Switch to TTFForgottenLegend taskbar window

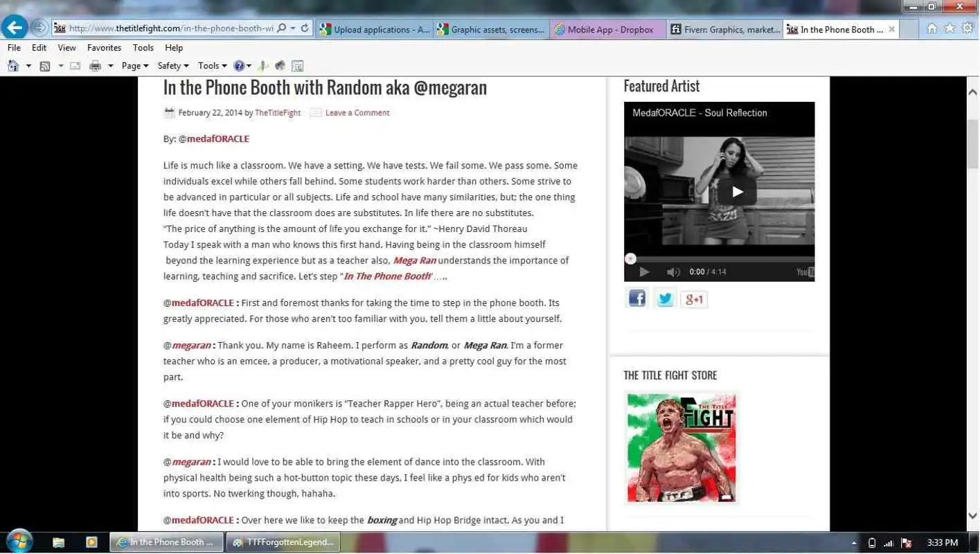pos(284,542)
